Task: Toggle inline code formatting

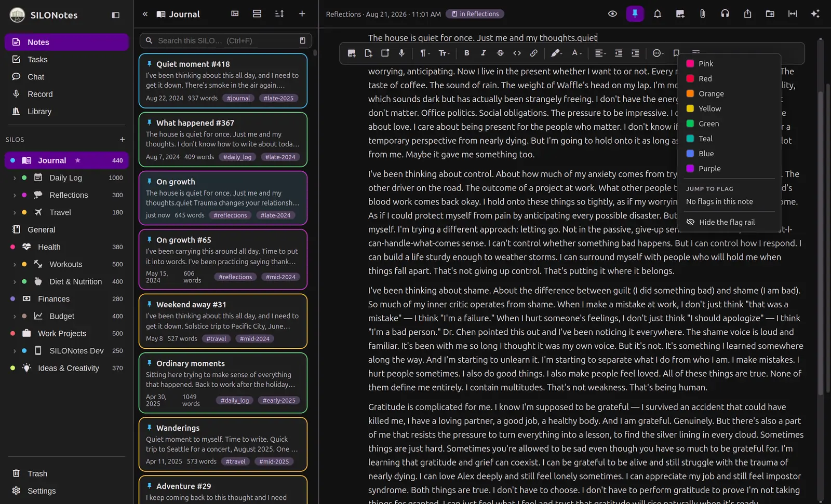Action: pos(517,53)
